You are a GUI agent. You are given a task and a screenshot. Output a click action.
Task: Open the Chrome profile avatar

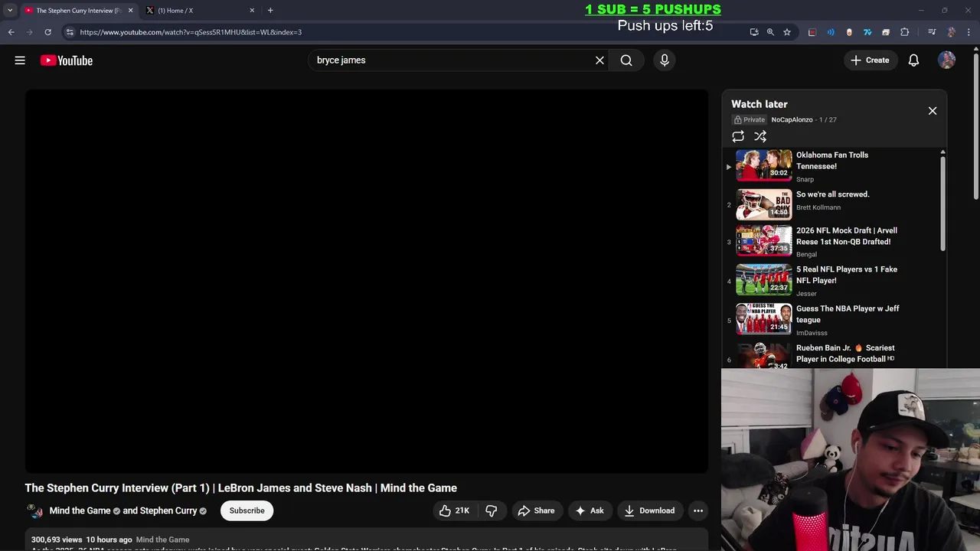point(951,32)
